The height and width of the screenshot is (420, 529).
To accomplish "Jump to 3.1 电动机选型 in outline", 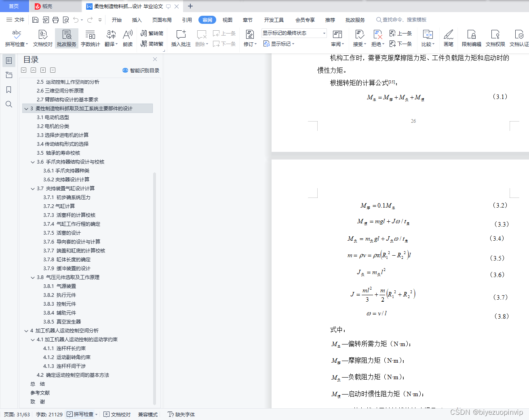I will click(x=53, y=118).
